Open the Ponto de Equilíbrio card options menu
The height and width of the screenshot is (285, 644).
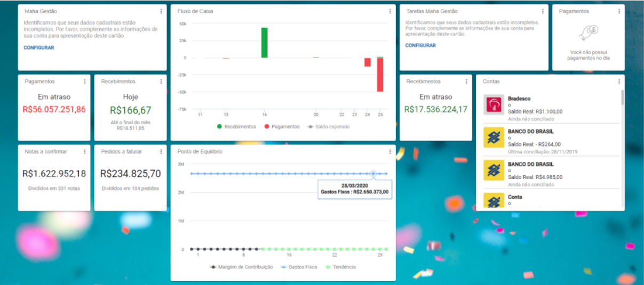390,152
